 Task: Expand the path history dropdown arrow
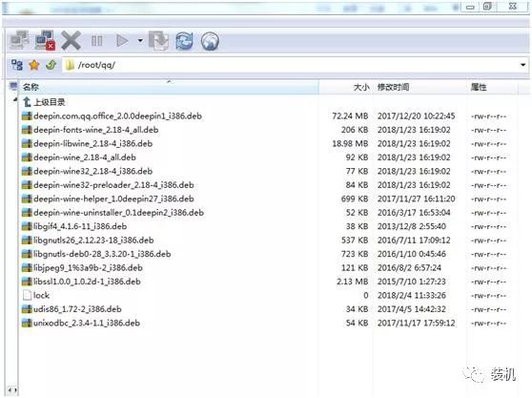[522, 65]
